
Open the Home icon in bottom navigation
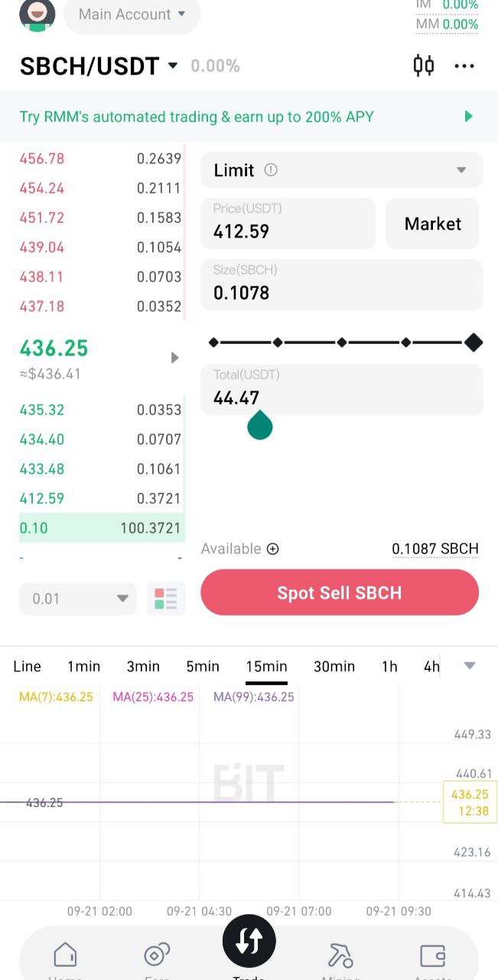[65, 955]
